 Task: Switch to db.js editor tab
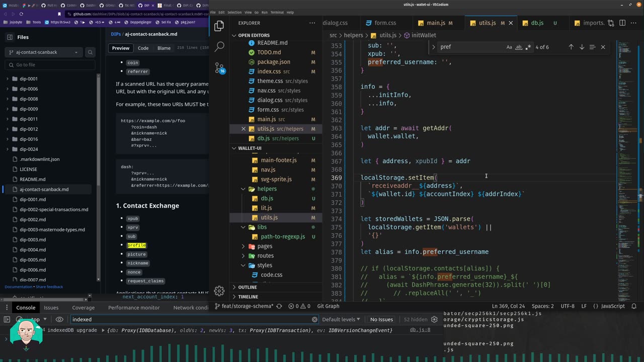(x=537, y=23)
